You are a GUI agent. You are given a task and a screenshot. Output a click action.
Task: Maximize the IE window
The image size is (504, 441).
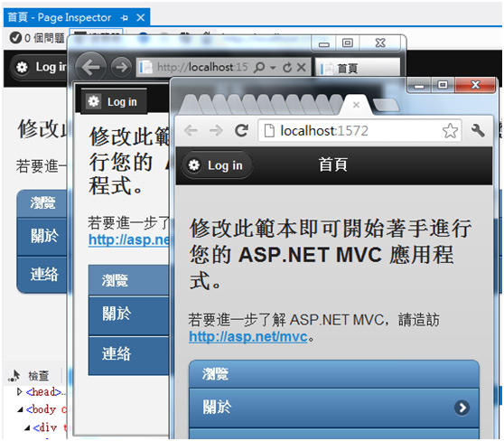pyautogui.click(x=347, y=42)
